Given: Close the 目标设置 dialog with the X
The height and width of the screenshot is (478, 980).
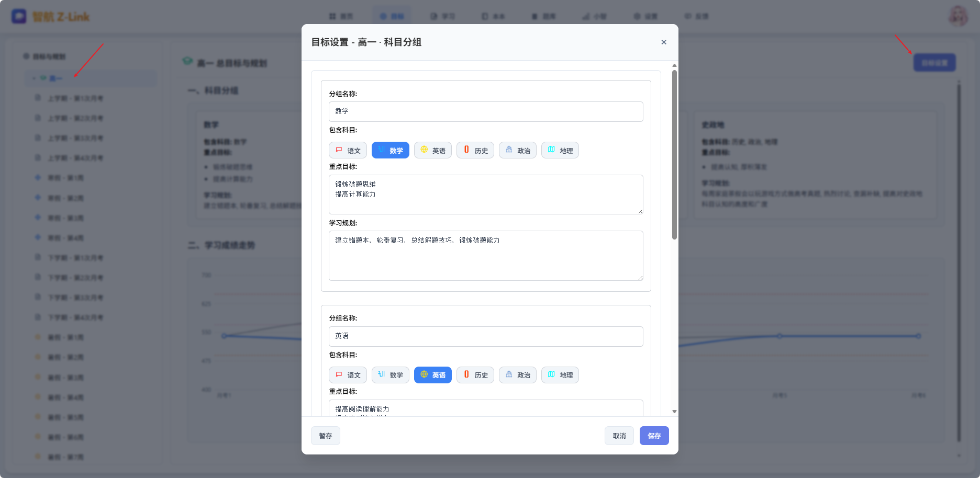Looking at the screenshot, I should (664, 42).
